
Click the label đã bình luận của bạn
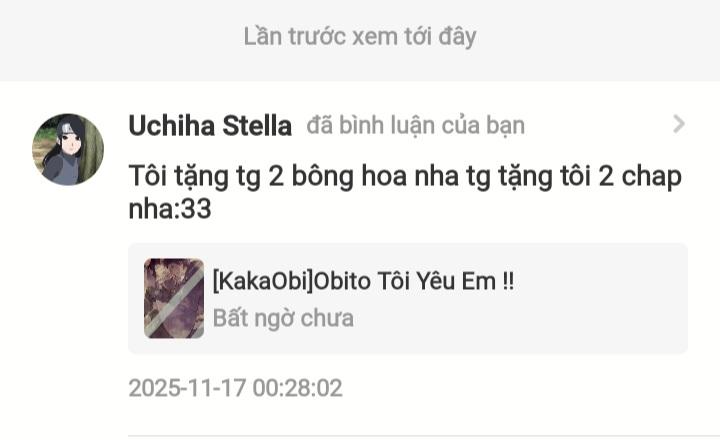point(416,125)
